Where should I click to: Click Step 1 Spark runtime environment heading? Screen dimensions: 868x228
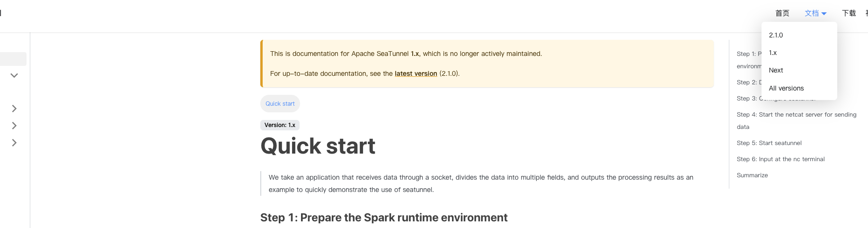click(x=384, y=218)
